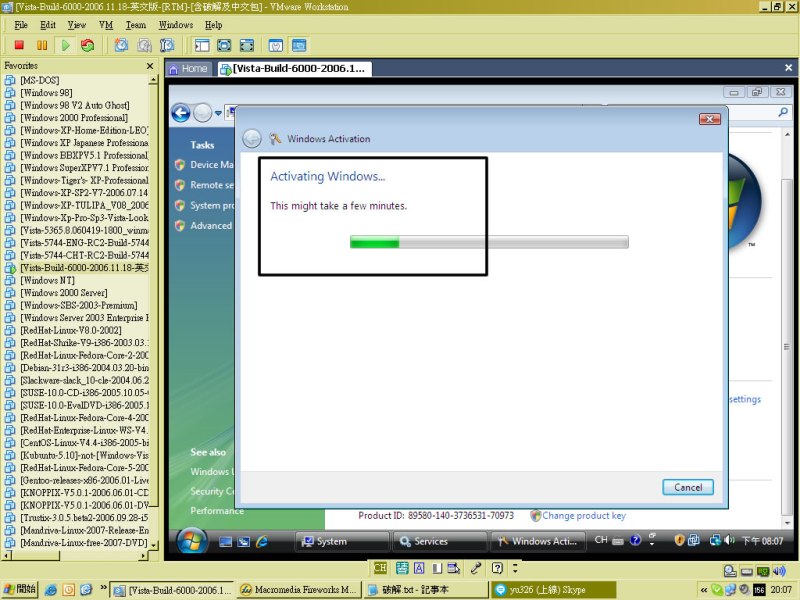Close the Favorites panel
The image size is (800, 600).
[x=149, y=66]
